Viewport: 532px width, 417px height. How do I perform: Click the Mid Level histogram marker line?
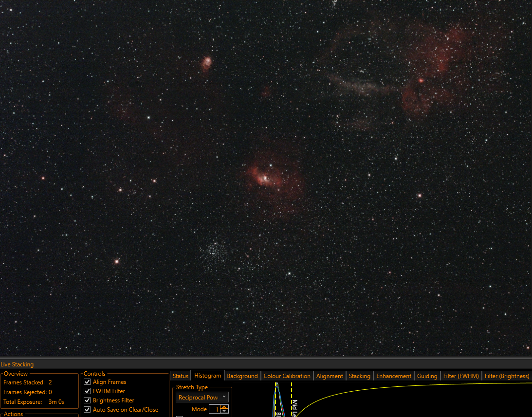tap(292, 399)
